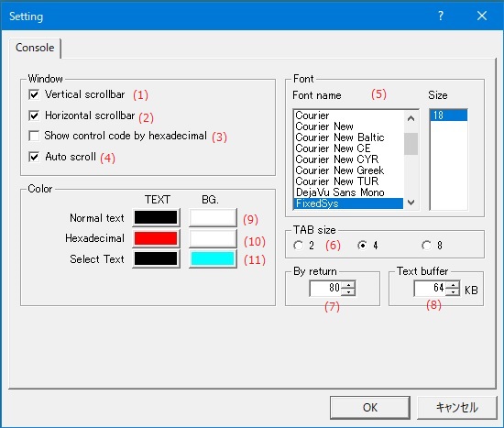Image resolution: width=504 pixels, height=428 pixels.
Task: Pick Normal text BG color swatch
Action: (213, 217)
